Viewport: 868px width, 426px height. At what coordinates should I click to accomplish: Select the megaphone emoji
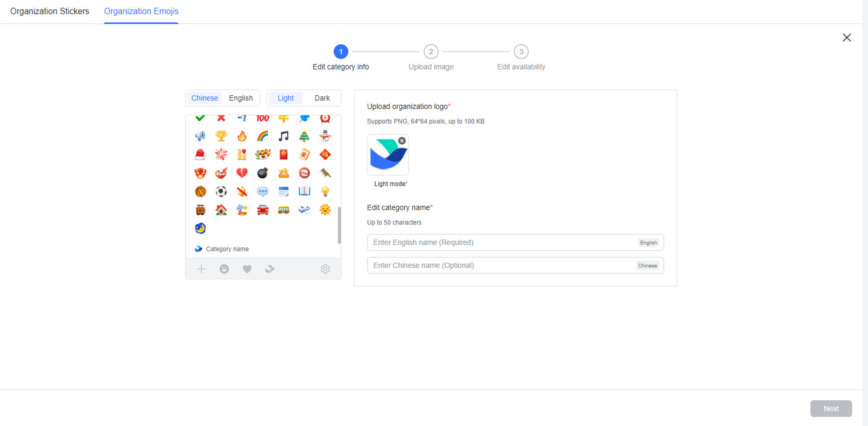point(200,136)
